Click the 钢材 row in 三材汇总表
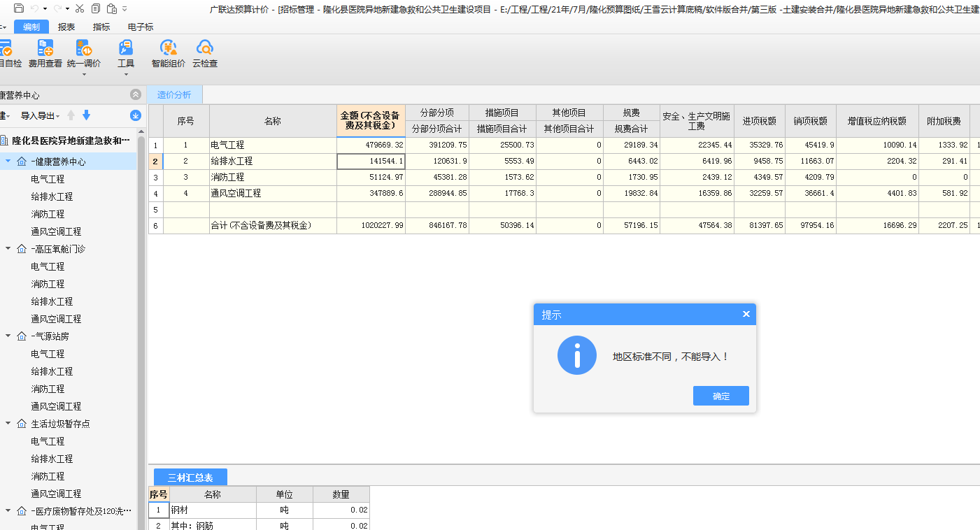The image size is (980, 530). click(x=213, y=510)
